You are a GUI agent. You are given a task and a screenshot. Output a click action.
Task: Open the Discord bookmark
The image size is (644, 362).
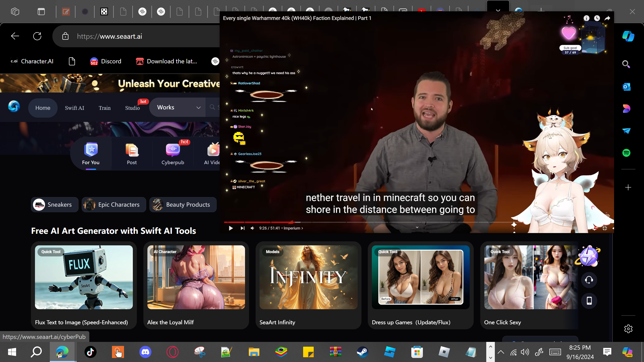(x=106, y=61)
